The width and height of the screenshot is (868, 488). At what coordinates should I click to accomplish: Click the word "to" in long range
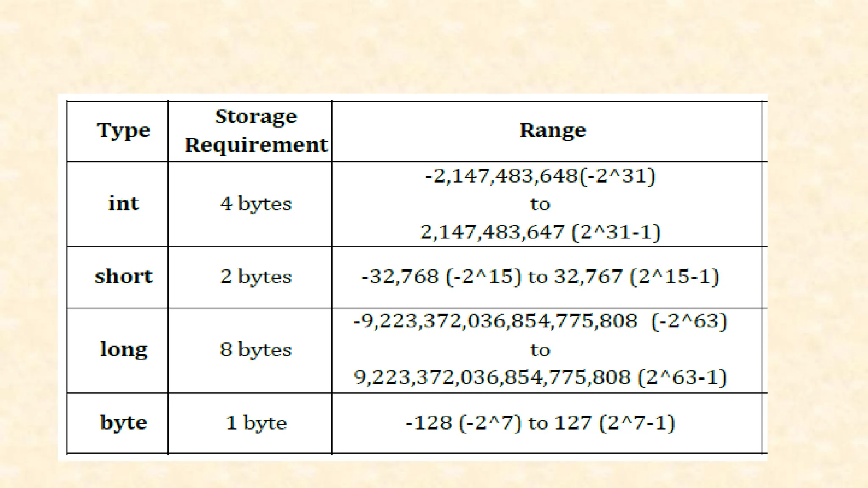pyautogui.click(x=540, y=350)
